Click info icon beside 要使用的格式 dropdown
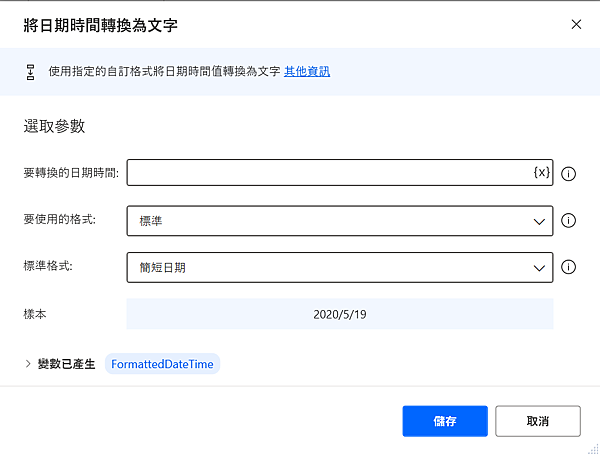The width and height of the screenshot is (600, 456). [x=570, y=220]
